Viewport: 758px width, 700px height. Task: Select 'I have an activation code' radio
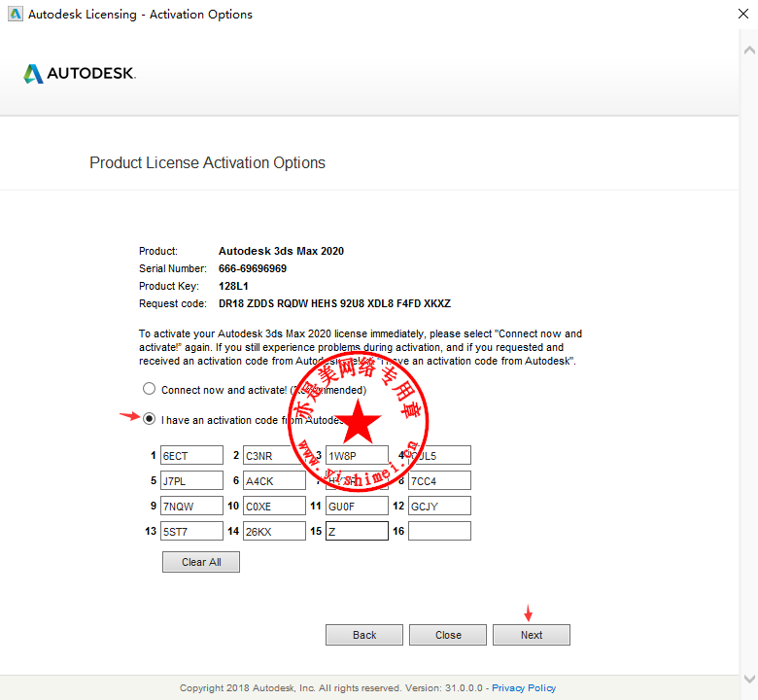(149, 419)
